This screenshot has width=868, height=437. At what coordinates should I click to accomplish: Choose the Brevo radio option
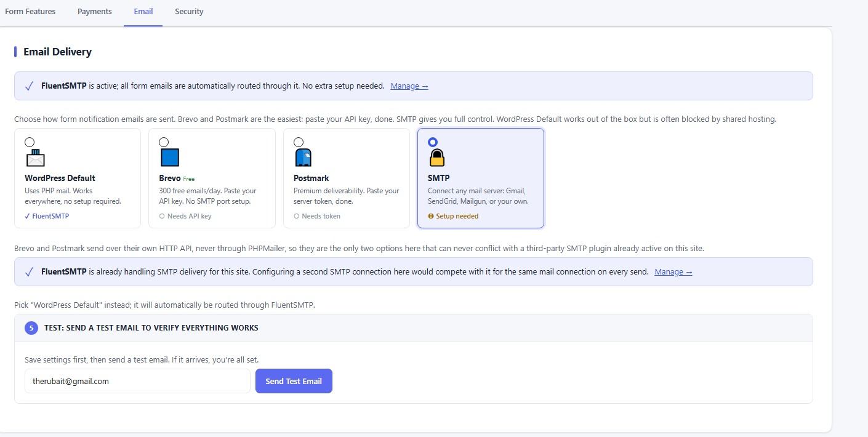coord(164,142)
